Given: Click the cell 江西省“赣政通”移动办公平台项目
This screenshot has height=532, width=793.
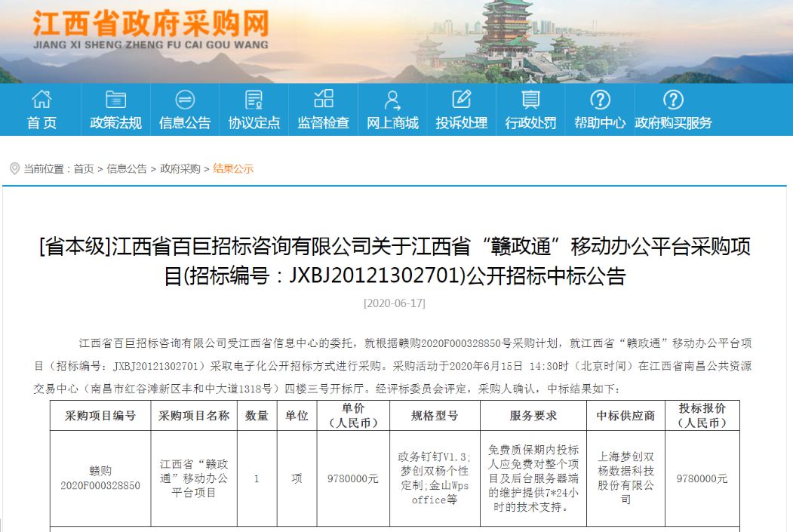Looking at the screenshot, I should (194, 478).
